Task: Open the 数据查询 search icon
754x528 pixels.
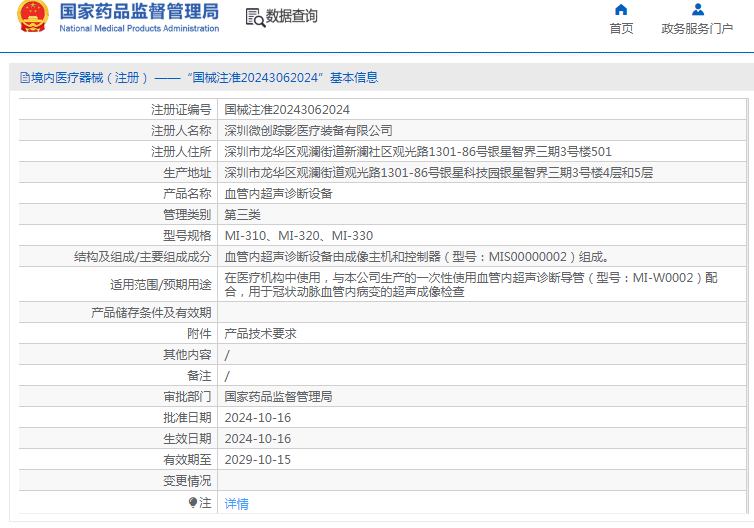Action: [x=255, y=17]
